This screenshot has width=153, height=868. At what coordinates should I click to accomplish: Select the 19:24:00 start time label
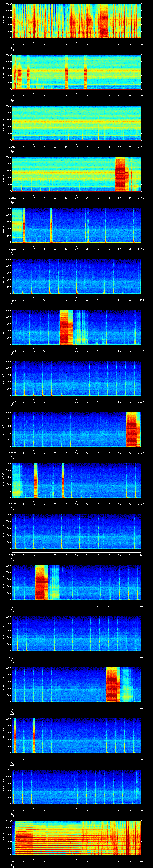pyautogui.click(x=12, y=146)
